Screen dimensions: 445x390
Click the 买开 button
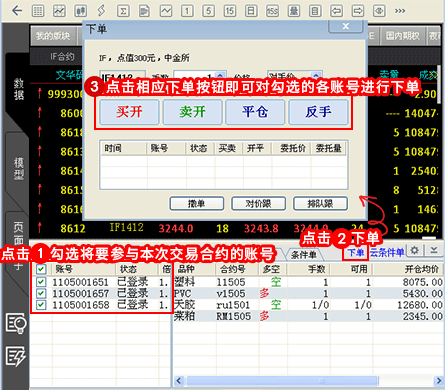pyautogui.click(x=129, y=112)
